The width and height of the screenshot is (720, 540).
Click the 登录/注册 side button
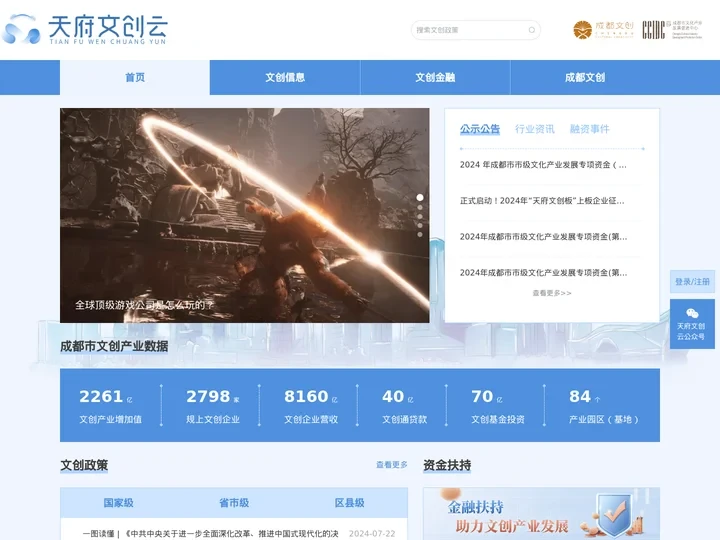point(692,281)
